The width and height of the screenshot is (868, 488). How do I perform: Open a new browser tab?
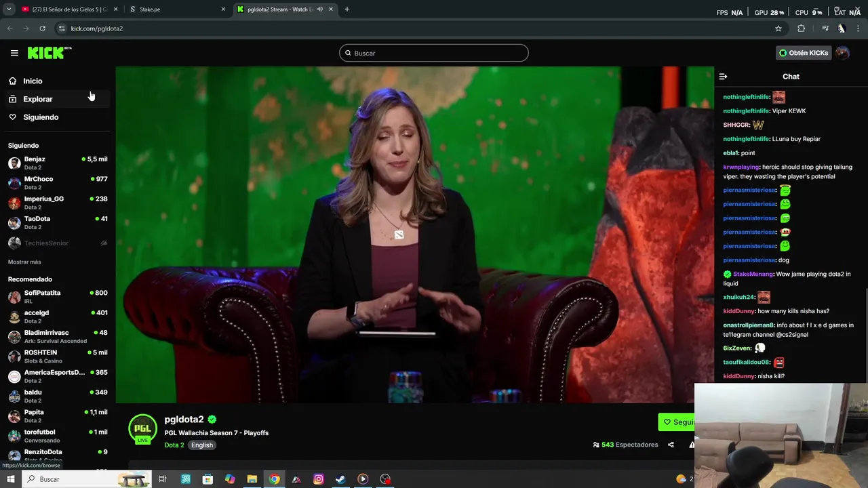click(347, 9)
